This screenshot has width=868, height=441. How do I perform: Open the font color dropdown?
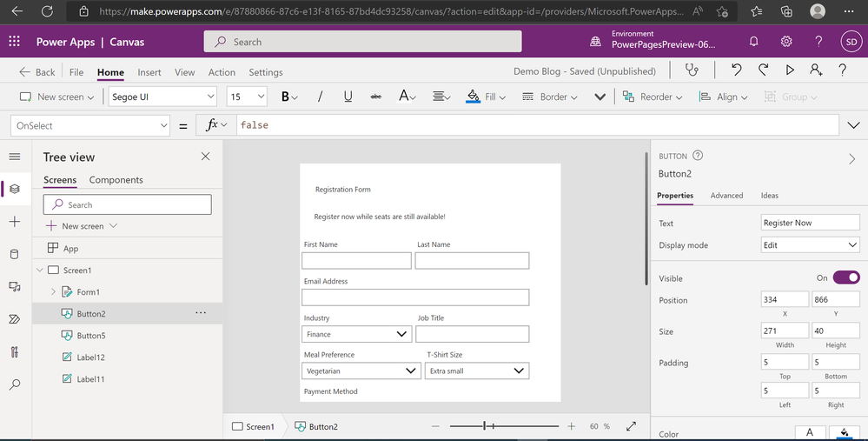point(407,97)
